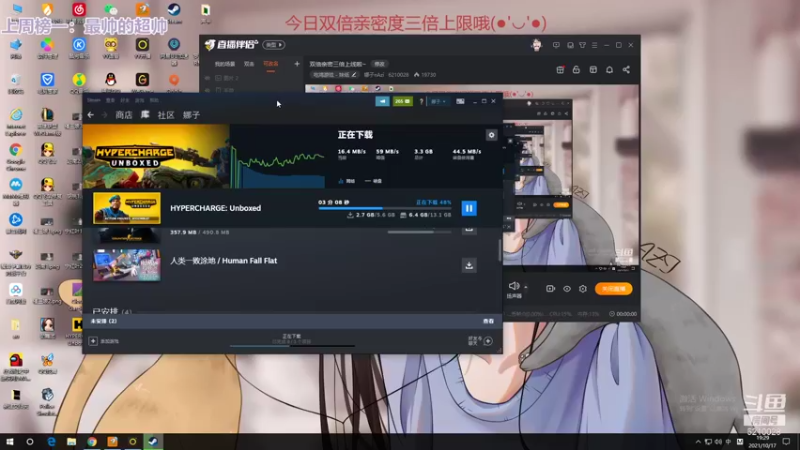Viewport: 800px width, 450px height.
Task: Select the Human Fall Flat title text
Action: pos(223,261)
